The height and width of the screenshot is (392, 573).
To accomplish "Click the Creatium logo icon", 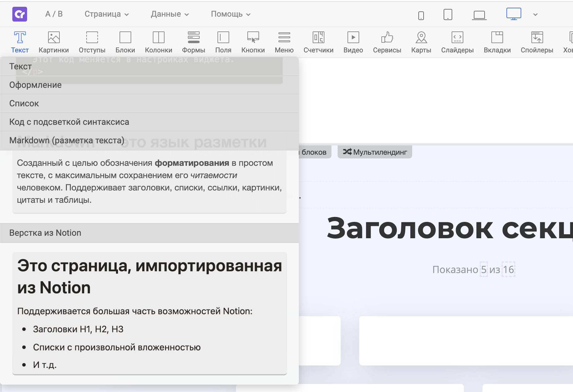I will pyautogui.click(x=20, y=14).
